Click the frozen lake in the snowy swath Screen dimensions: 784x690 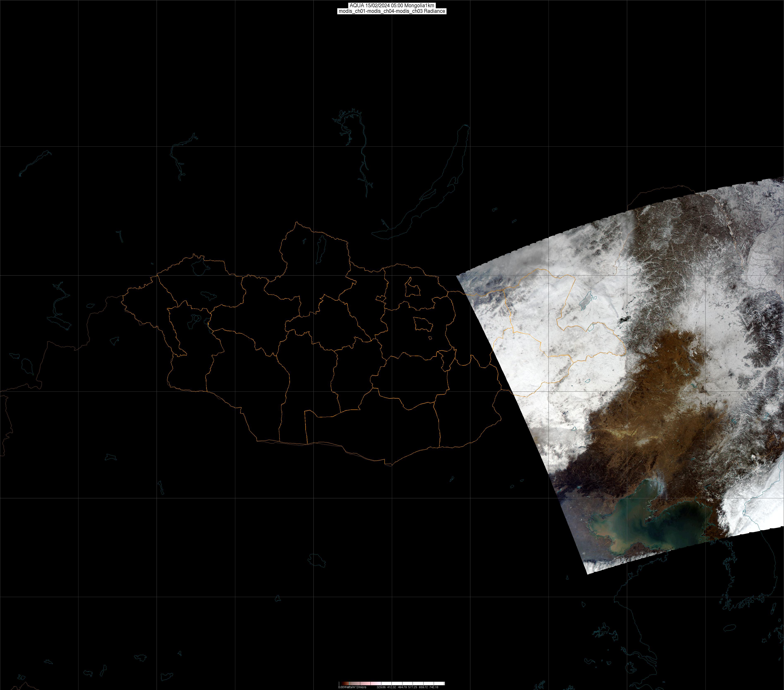tap(586, 301)
